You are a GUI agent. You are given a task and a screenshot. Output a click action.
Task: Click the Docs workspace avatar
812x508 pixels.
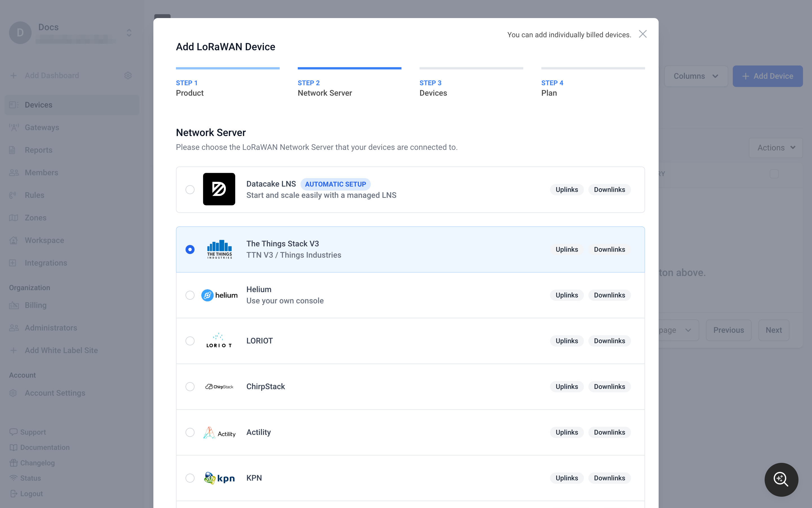tap(20, 32)
